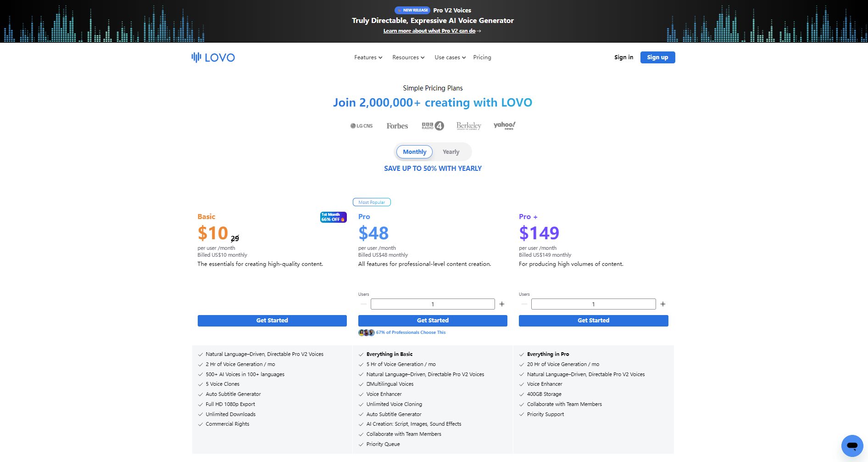Open the Use cases dropdown

(450, 57)
